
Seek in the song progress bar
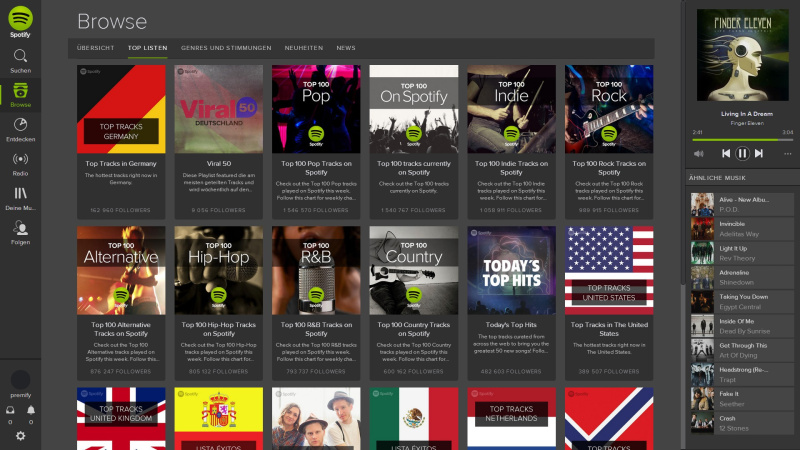(x=742, y=140)
